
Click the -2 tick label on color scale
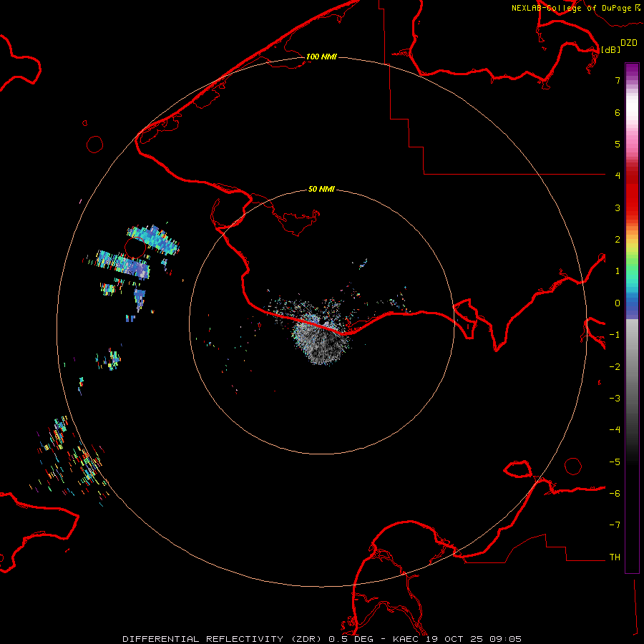[615, 367]
